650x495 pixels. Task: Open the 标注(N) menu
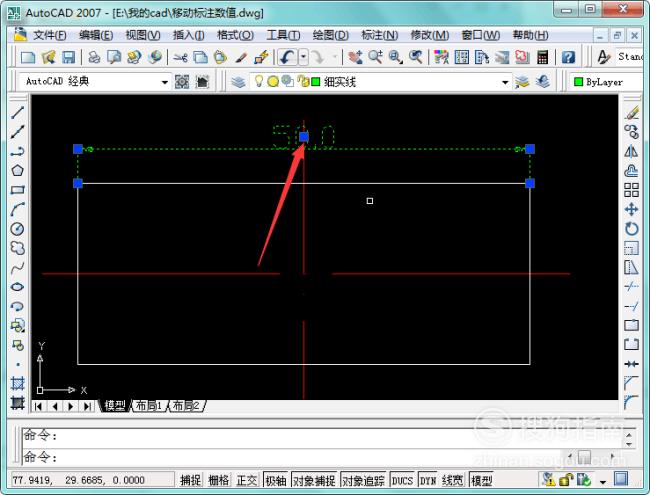(380, 35)
